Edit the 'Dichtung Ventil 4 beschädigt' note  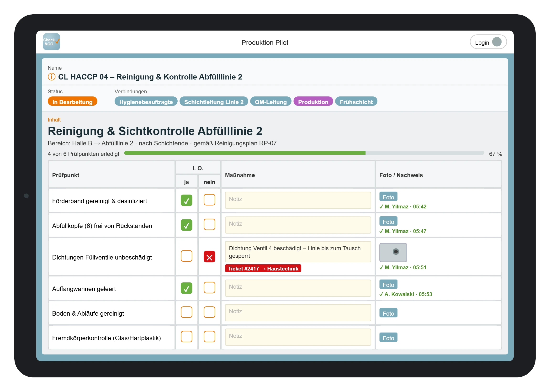click(298, 252)
